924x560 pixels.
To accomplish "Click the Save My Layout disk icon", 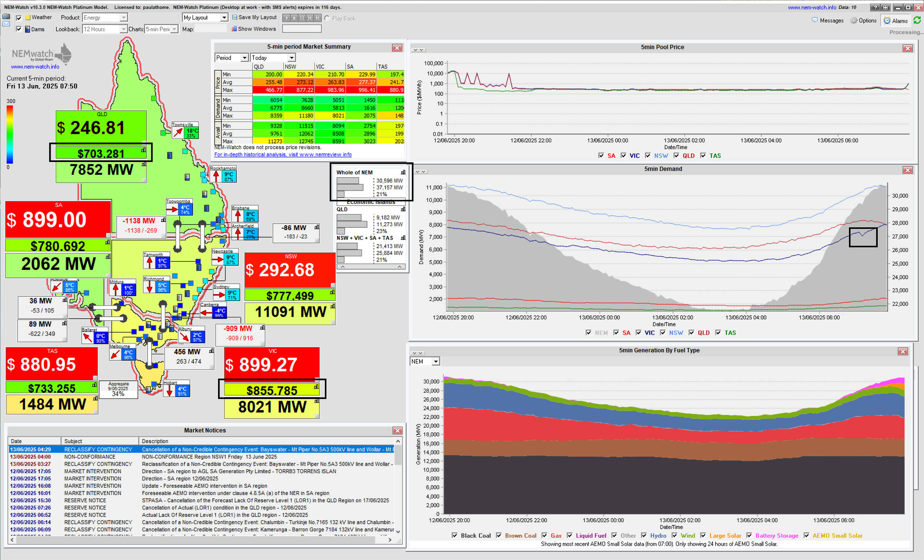I will pos(235,17).
